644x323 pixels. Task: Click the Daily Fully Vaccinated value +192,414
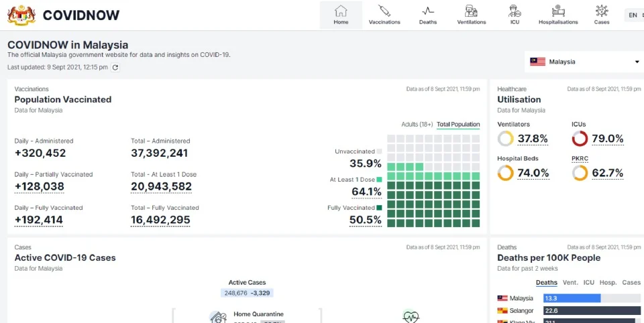tap(39, 220)
